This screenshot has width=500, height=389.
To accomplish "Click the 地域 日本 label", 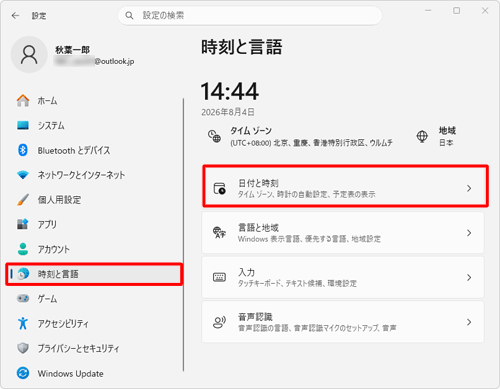I will 447,136.
